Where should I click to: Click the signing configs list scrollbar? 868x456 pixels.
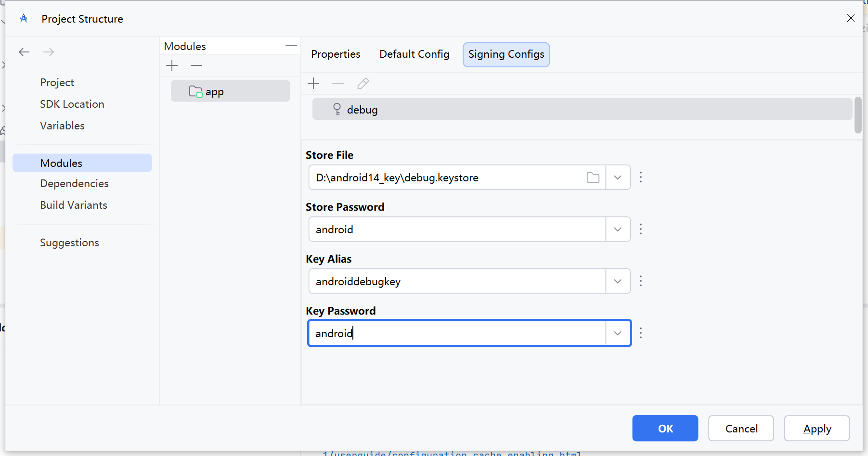click(857, 115)
